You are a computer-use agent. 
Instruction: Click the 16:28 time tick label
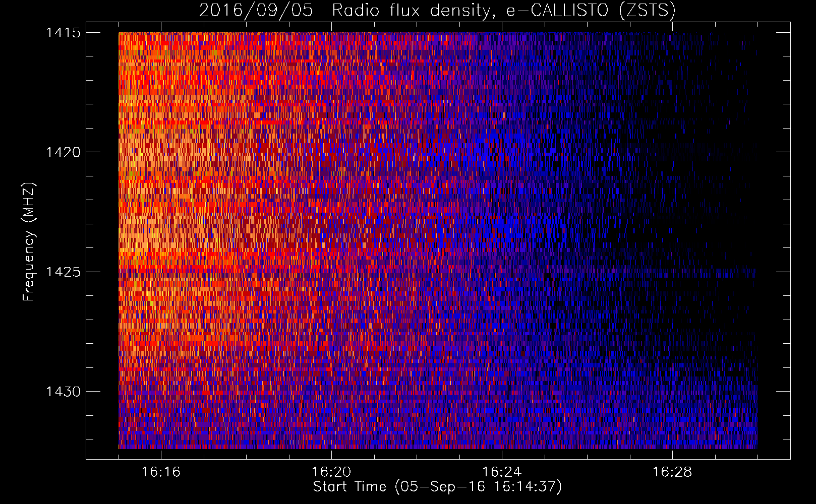click(672, 472)
